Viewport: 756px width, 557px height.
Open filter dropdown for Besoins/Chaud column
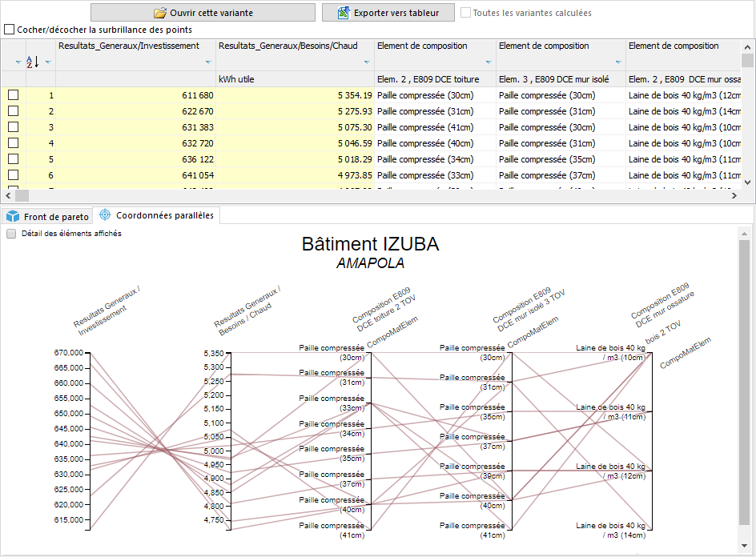click(367, 62)
